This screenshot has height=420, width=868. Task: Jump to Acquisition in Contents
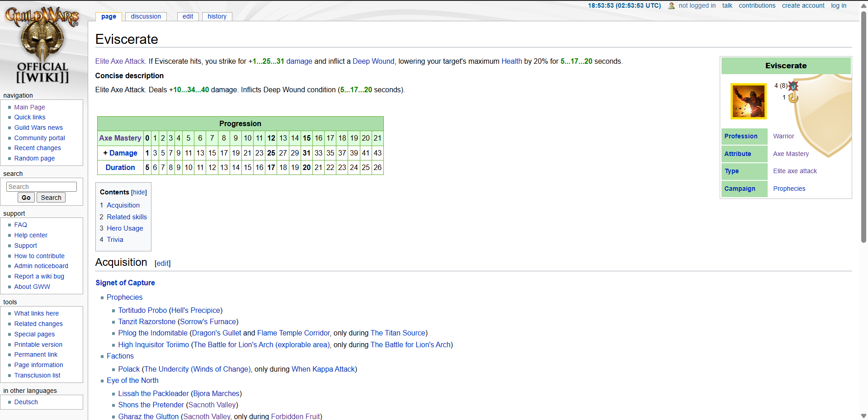point(123,205)
